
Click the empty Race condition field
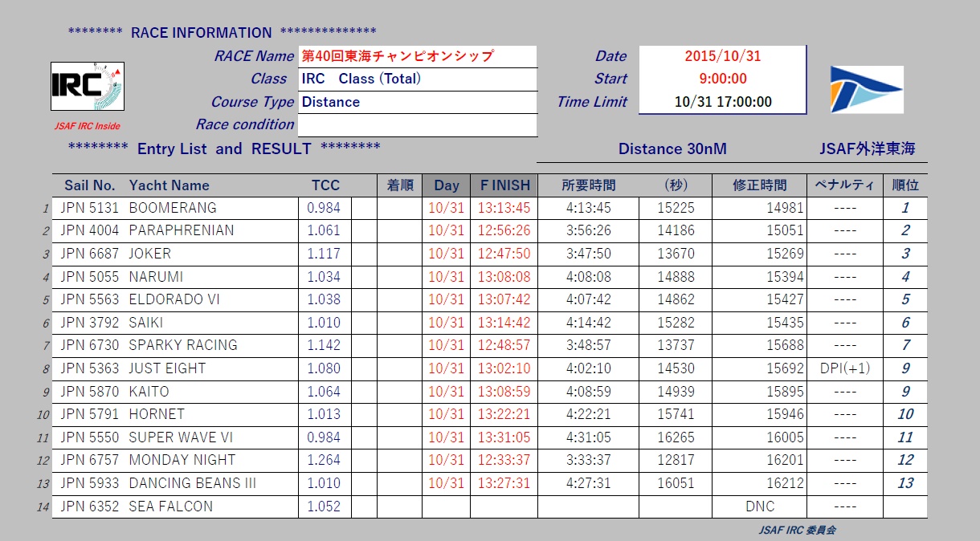coord(417,124)
